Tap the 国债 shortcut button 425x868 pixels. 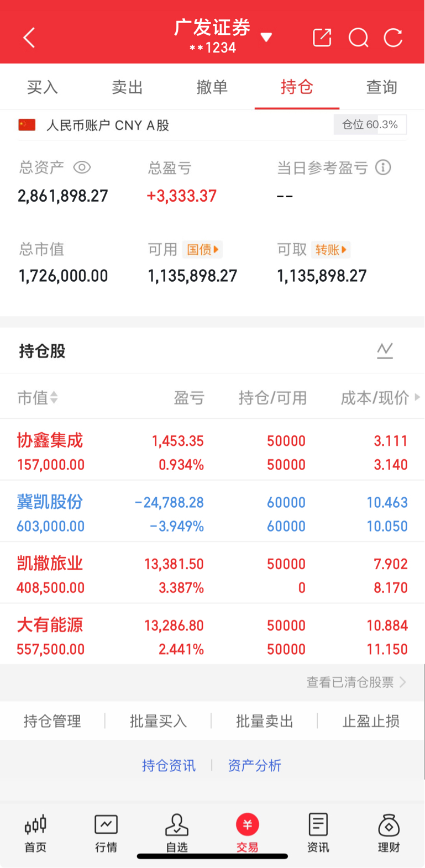point(203,250)
